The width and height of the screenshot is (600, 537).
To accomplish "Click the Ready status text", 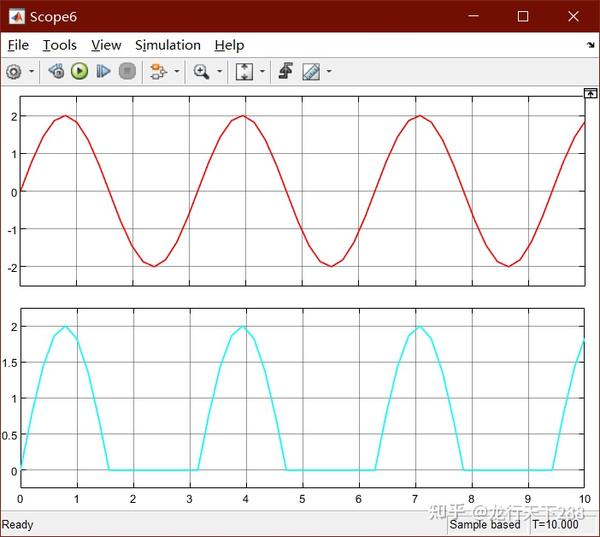I will (17, 524).
